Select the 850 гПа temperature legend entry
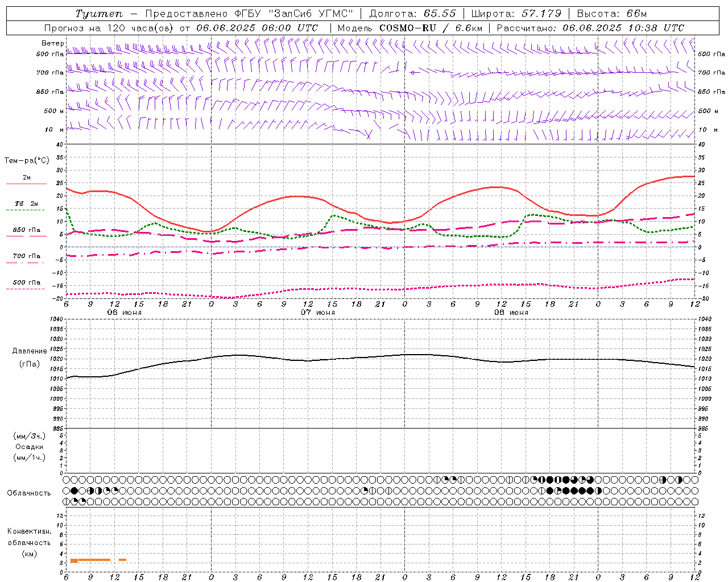 pyautogui.click(x=26, y=230)
